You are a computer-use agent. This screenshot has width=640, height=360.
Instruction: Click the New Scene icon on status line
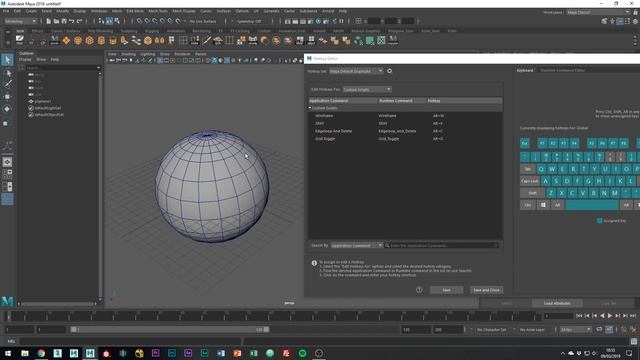49,21
